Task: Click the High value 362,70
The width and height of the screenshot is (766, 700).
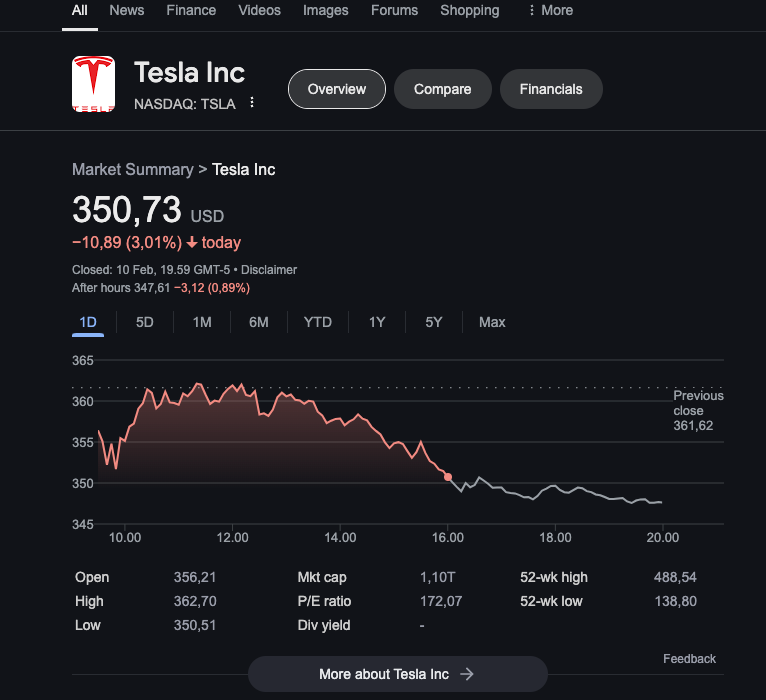Action: (x=195, y=601)
